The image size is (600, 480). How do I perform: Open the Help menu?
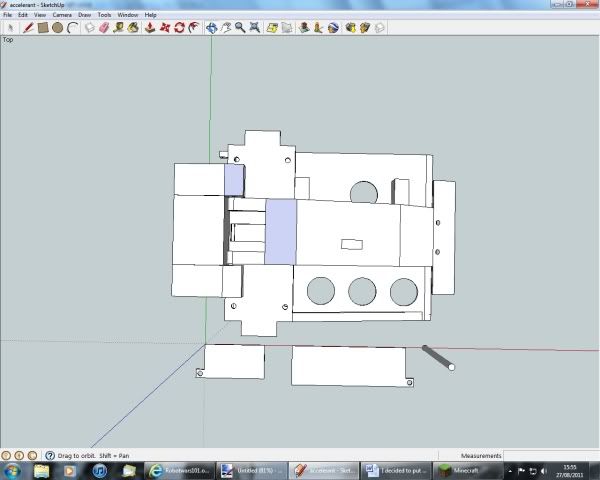coord(150,15)
